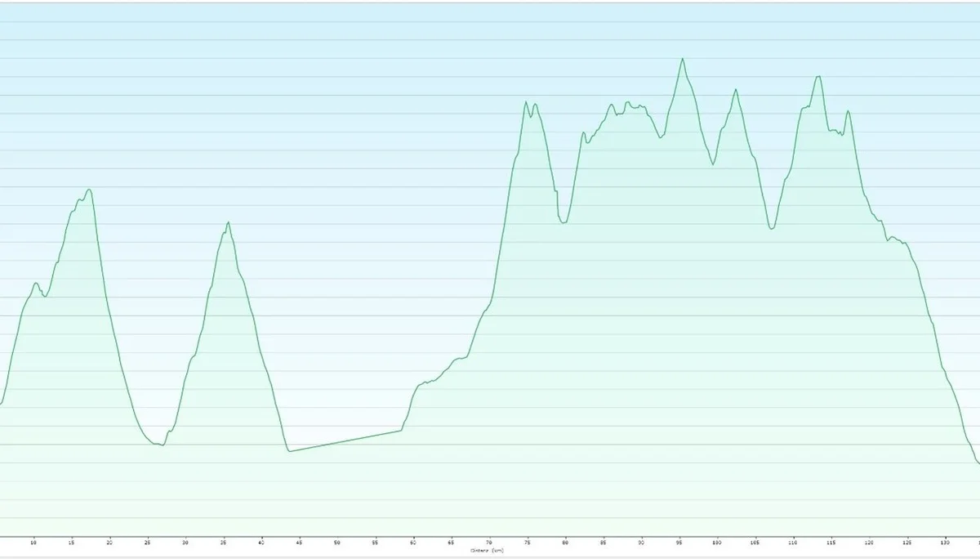Click the 70 km axis tick label
The width and height of the screenshot is (980, 559).
489,542
